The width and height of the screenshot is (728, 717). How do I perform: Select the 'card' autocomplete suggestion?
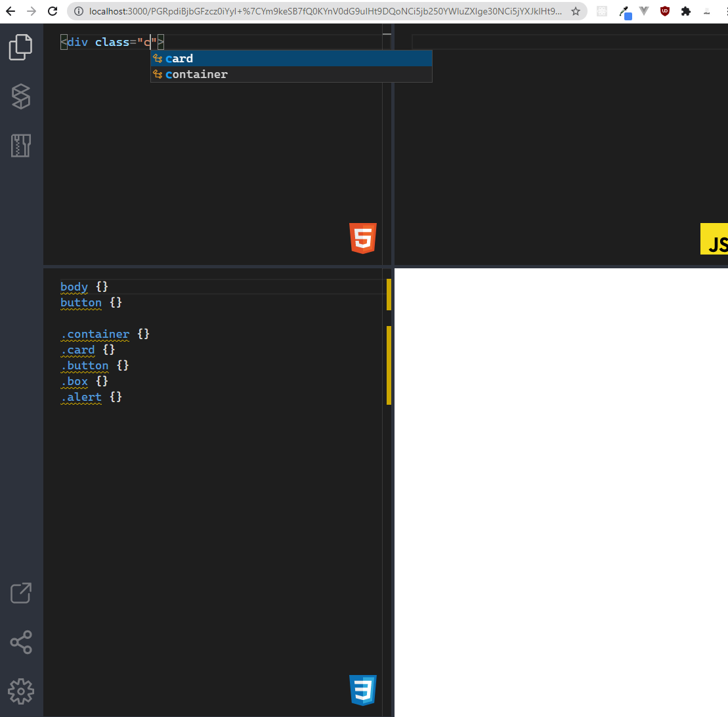pyautogui.click(x=291, y=58)
